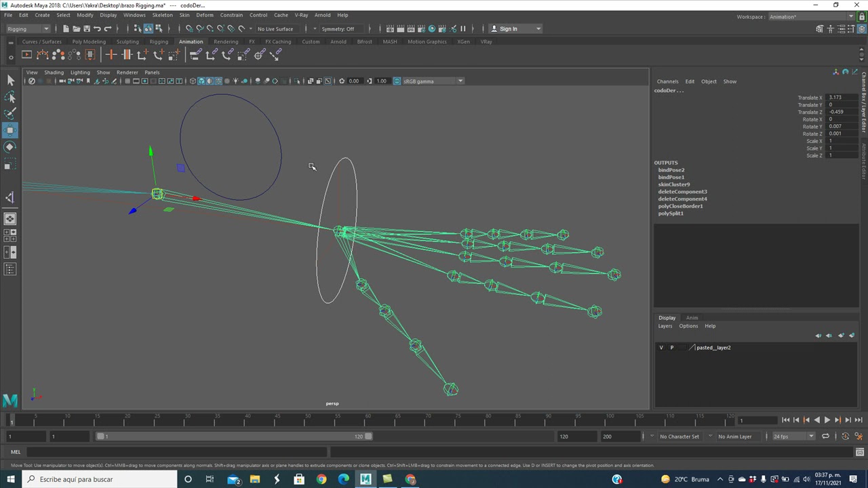Viewport: 868px width, 488px height.
Task: Toggle Auto Keyframe icon
Action: pyautogui.click(x=846, y=436)
